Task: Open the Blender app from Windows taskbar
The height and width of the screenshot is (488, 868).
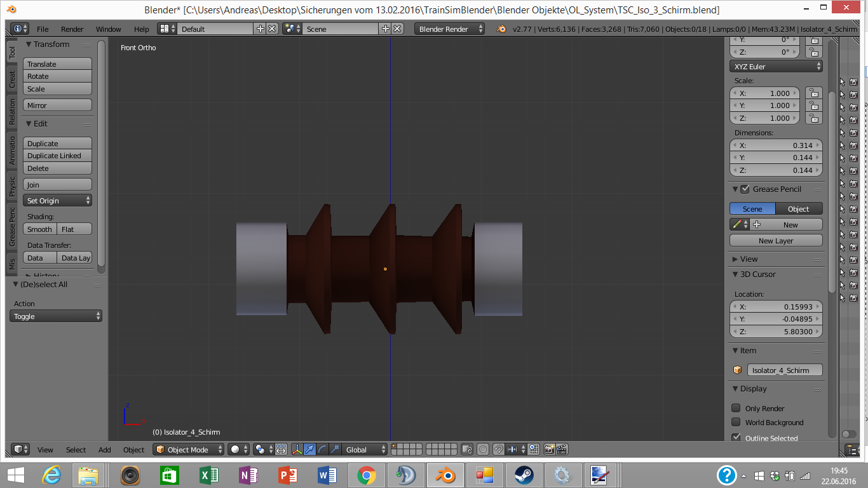Action: point(444,475)
